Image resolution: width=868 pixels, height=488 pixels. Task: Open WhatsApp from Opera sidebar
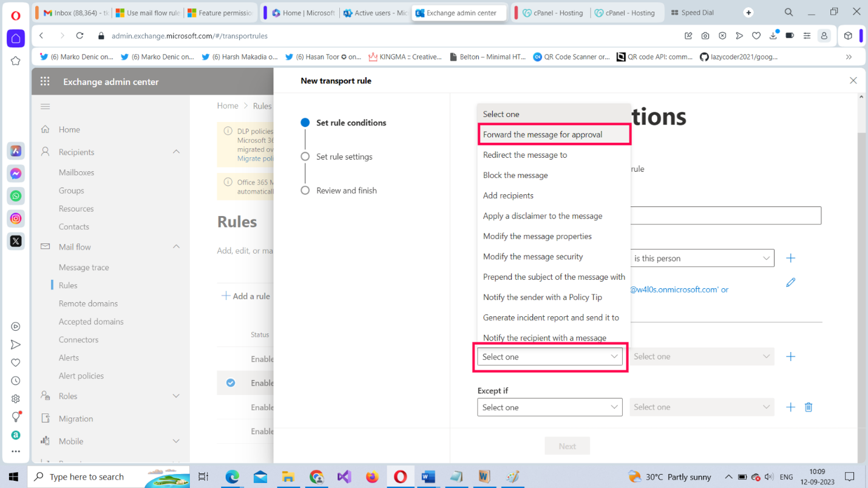[x=16, y=196]
